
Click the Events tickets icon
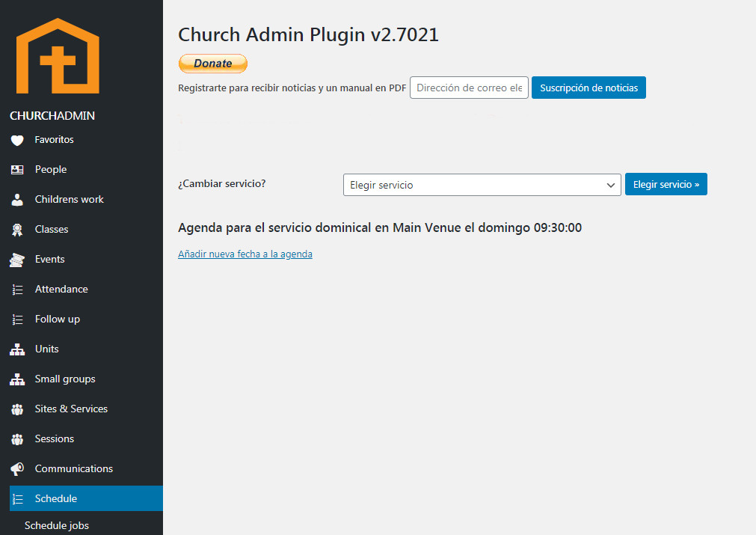pos(17,260)
